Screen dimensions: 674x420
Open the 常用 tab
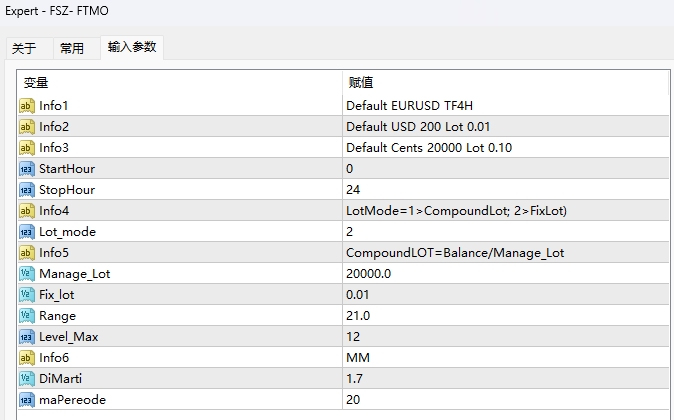click(72, 48)
